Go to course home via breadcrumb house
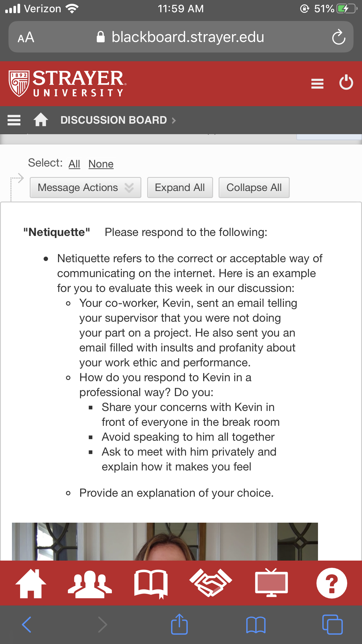 41,120
